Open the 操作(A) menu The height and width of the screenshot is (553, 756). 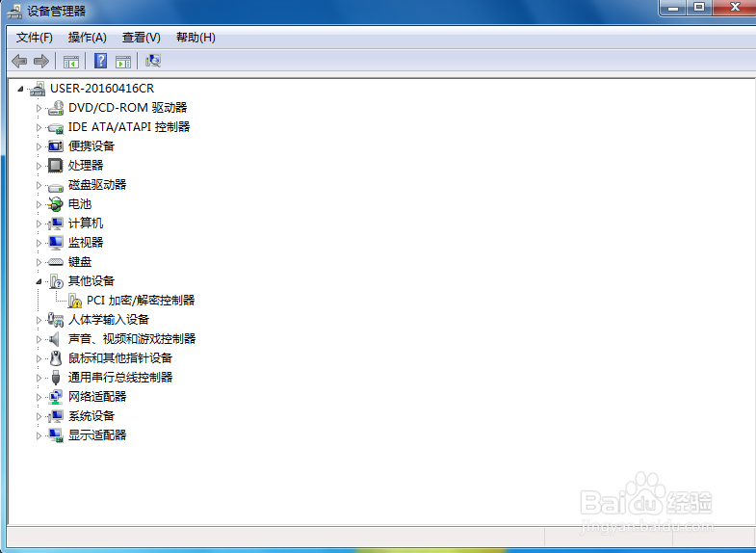88,38
